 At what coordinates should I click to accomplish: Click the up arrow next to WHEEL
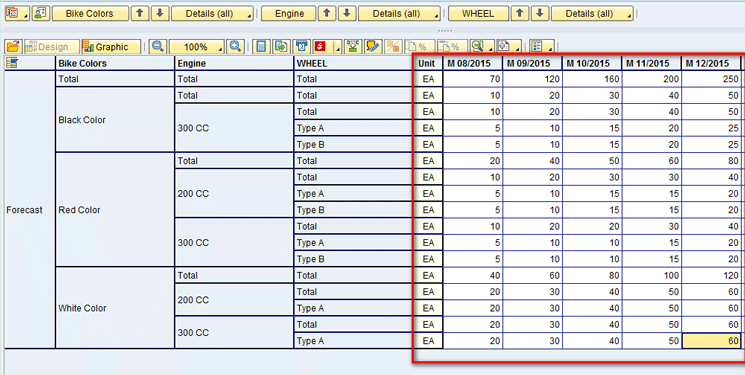(x=520, y=13)
